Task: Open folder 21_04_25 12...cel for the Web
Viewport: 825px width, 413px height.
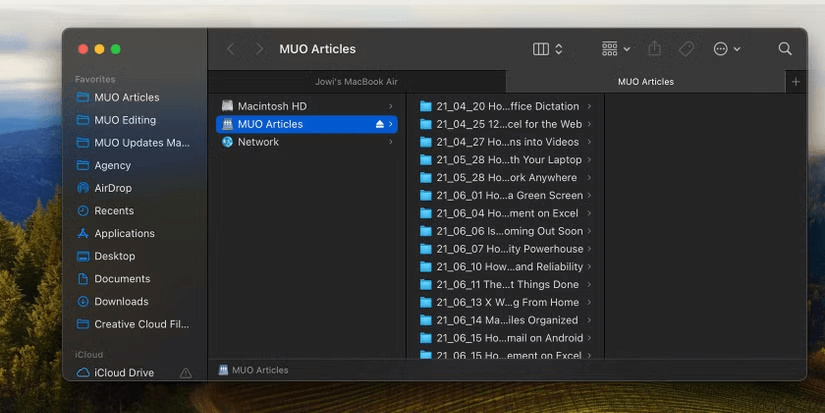Action: 506,124
